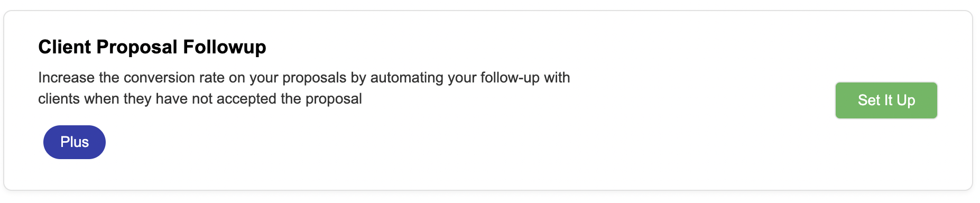Screen dimensions: 980x203
Task: Click the description starting 'Increase the conversion rate'
Action: pyautogui.click(x=304, y=88)
